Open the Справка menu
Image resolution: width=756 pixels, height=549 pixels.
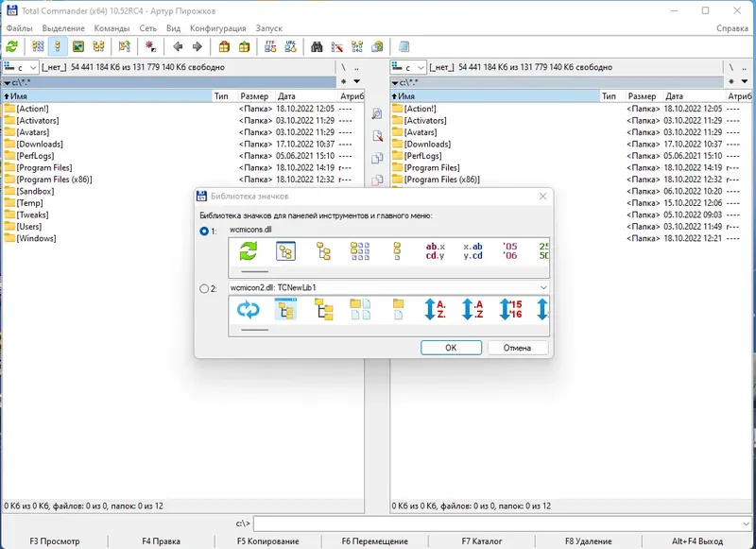click(731, 28)
